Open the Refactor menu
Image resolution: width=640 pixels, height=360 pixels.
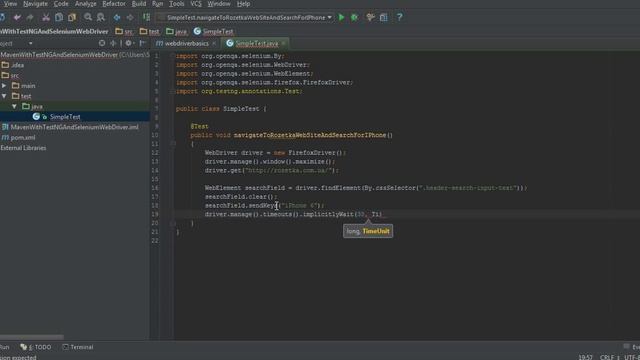pyautogui.click(x=114, y=4)
